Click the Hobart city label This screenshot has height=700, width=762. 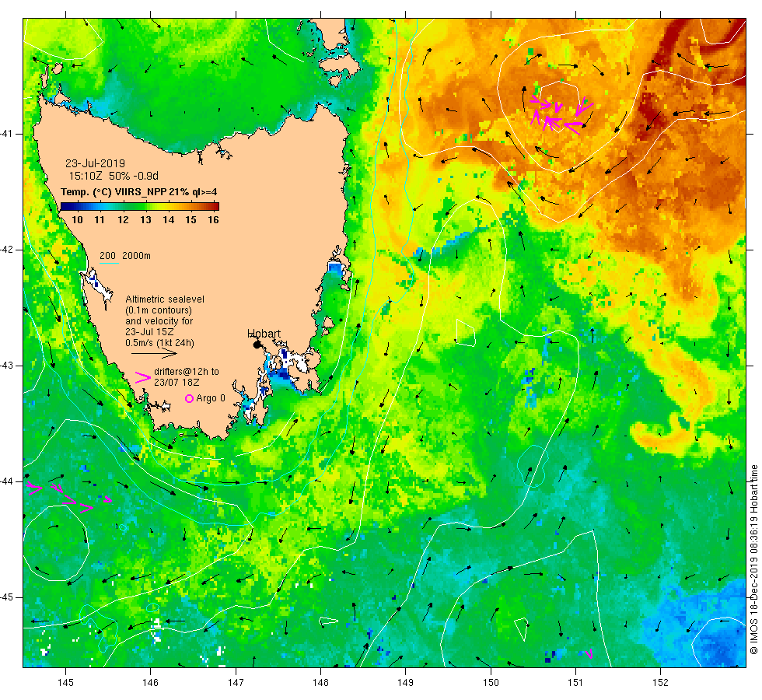pos(264,334)
